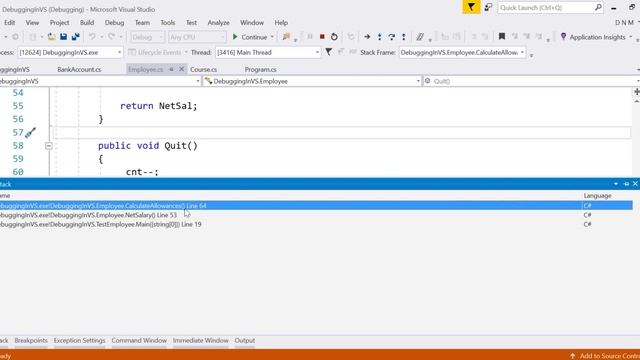The width and height of the screenshot is (640, 360).
Task: Open the Debug menu
Action: point(114,22)
